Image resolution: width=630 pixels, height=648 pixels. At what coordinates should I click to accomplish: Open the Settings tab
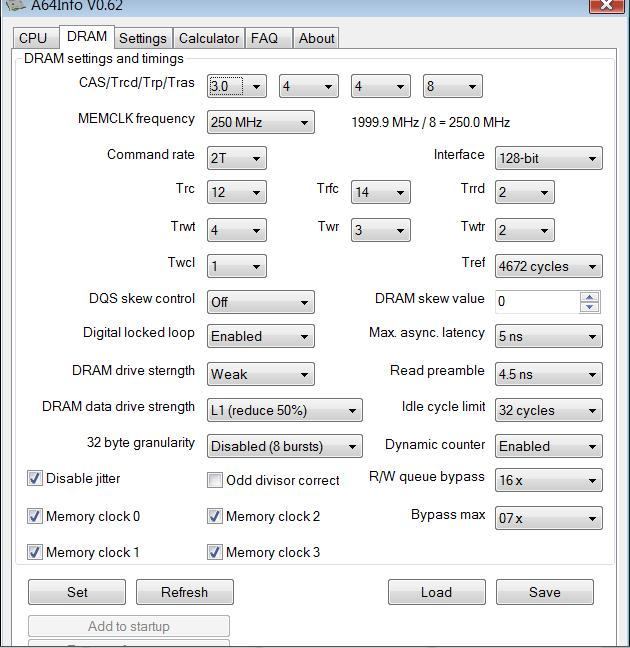143,38
